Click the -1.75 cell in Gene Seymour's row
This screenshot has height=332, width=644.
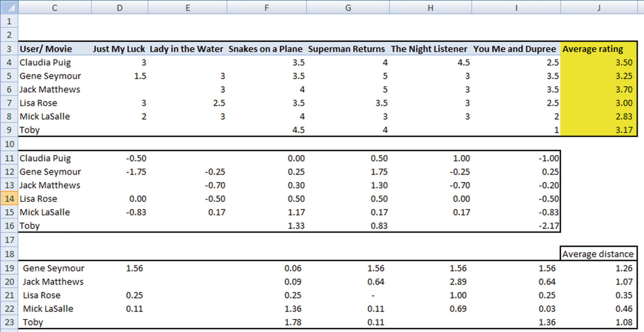(x=136, y=172)
